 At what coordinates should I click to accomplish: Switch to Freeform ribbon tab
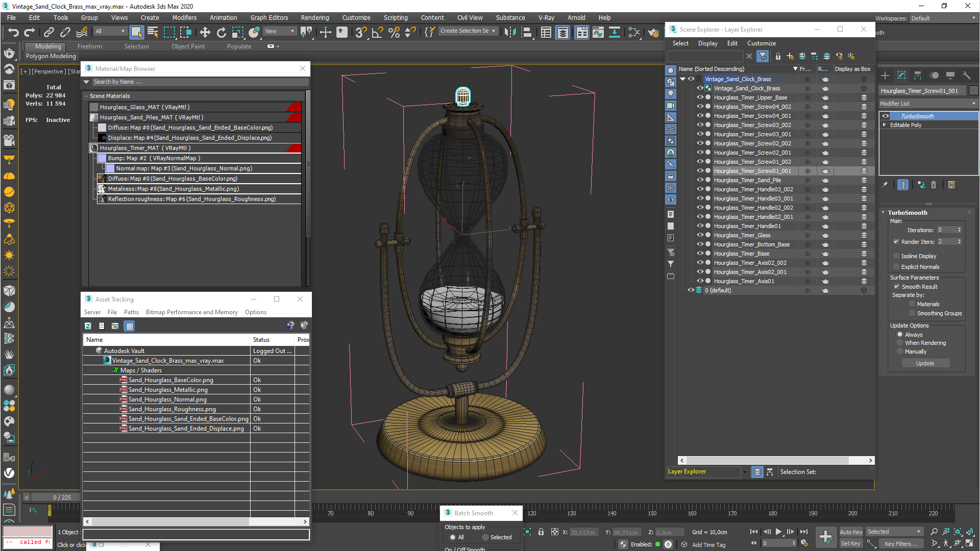tap(90, 46)
